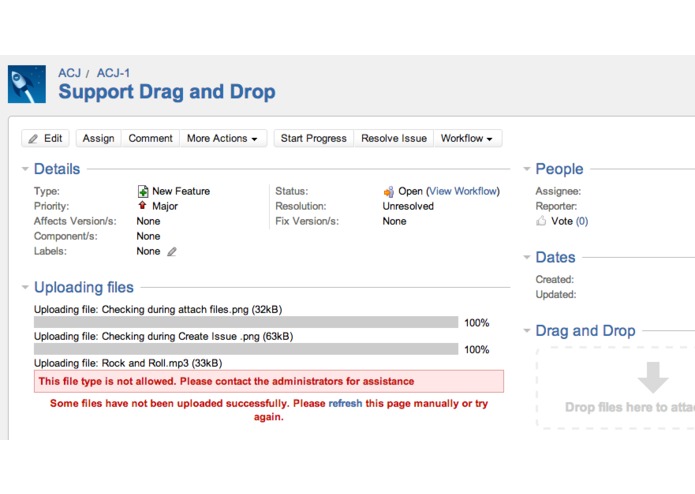Click the Comment button

(x=150, y=138)
